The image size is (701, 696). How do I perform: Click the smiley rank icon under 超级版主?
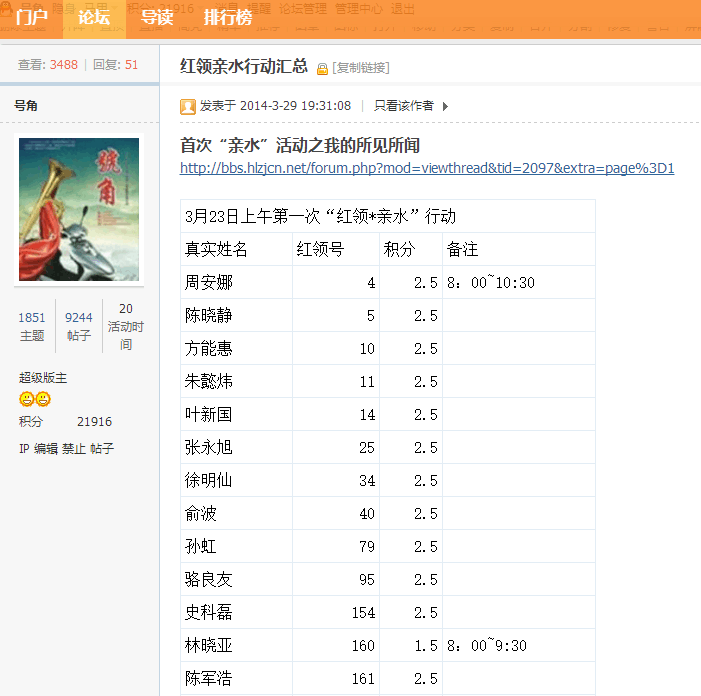(35, 400)
